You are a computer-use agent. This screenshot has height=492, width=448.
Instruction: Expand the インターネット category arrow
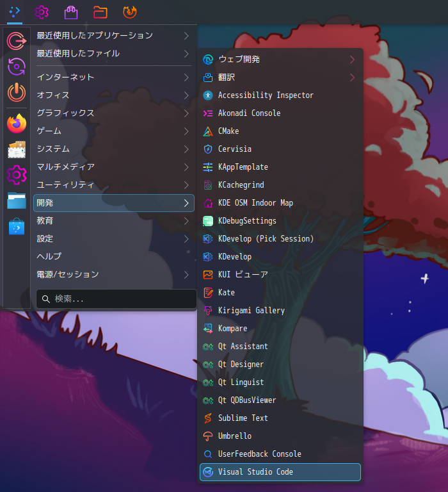point(186,78)
